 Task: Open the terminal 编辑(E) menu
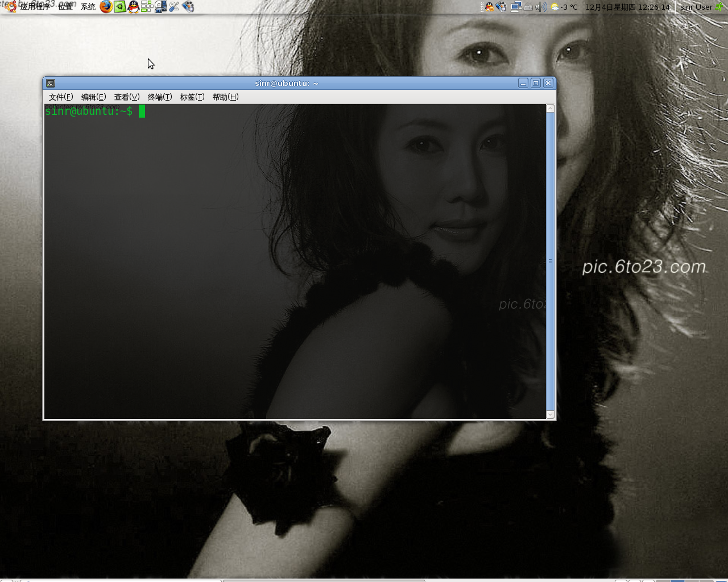(93, 97)
